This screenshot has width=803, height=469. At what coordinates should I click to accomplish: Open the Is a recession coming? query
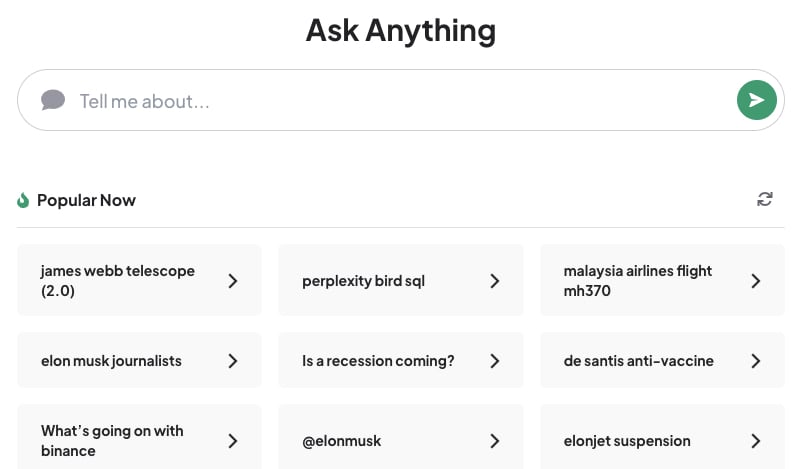click(401, 360)
